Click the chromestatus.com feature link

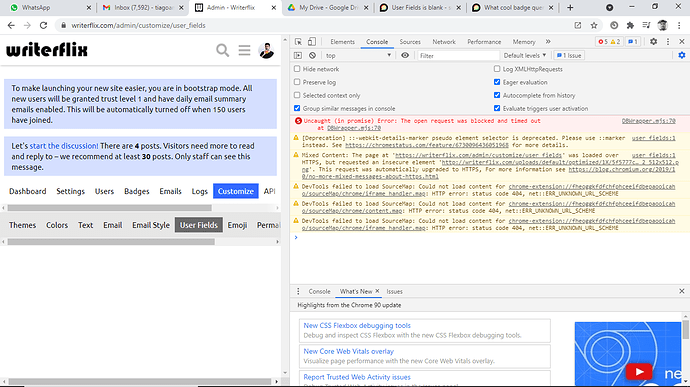(426, 145)
